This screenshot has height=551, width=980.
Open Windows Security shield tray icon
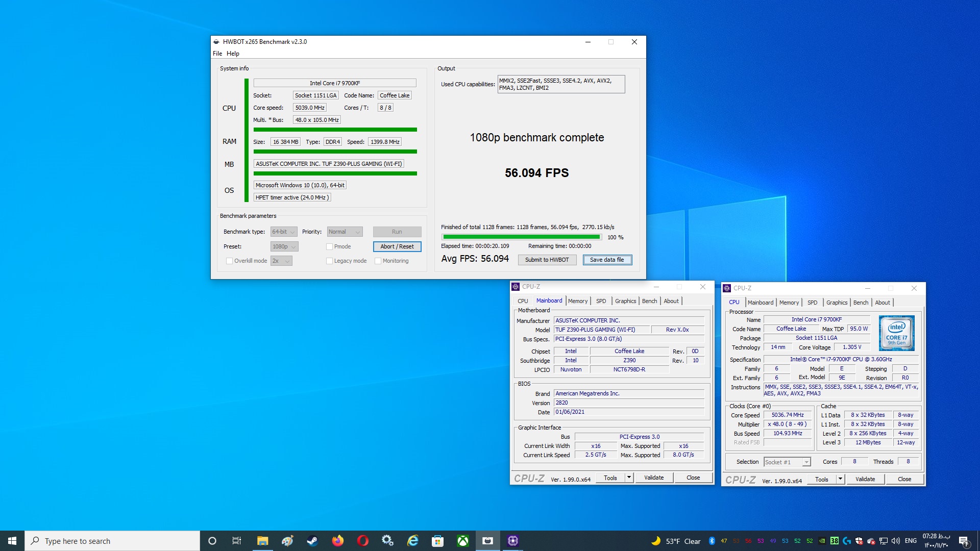(859, 541)
